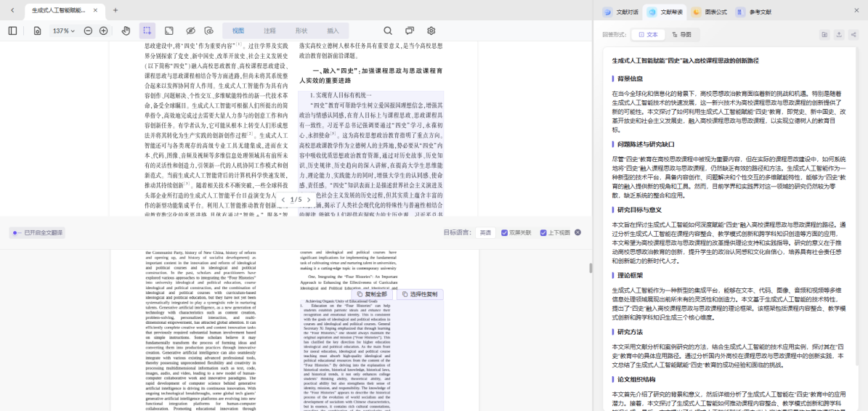Click the 复制全部 button
Image resolution: width=868 pixels, height=411 pixels.
pyautogui.click(x=372, y=294)
